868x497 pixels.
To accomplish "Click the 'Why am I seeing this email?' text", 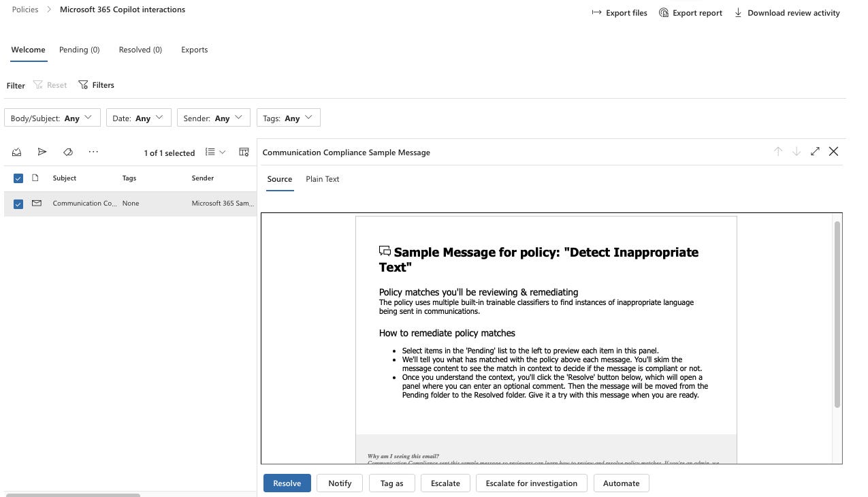I will coord(404,456).
